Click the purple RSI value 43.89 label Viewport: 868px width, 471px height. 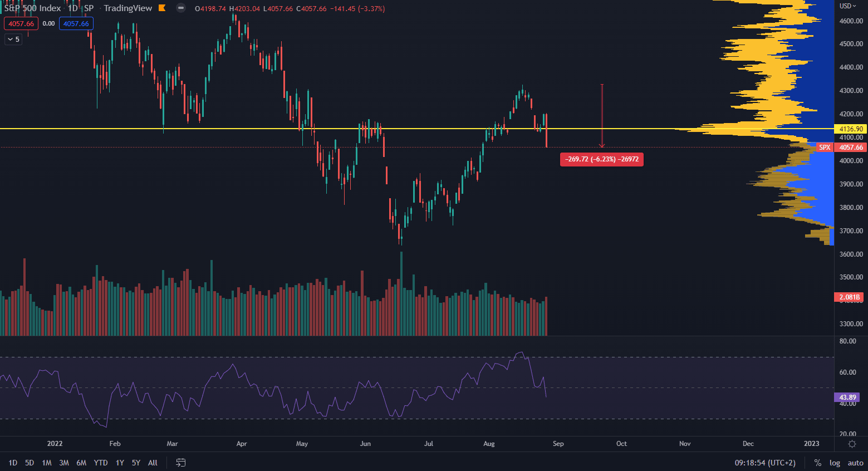(847, 398)
